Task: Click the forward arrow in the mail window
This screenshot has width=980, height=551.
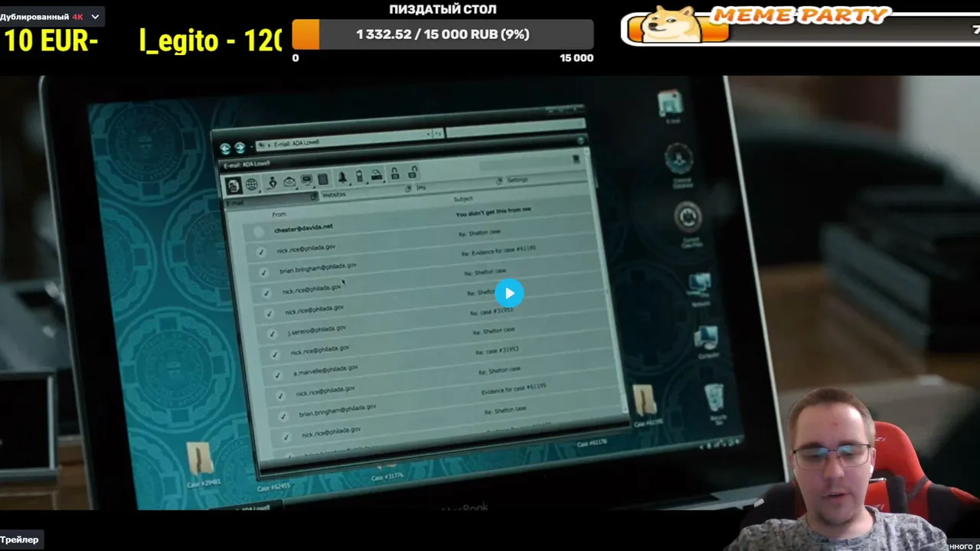Action: click(240, 148)
